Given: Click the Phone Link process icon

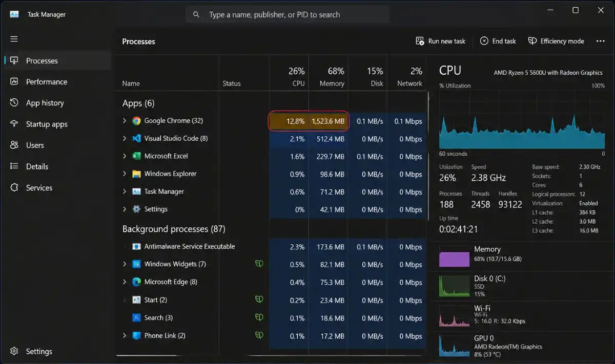Looking at the screenshot, I should click(x=136, y=336).
